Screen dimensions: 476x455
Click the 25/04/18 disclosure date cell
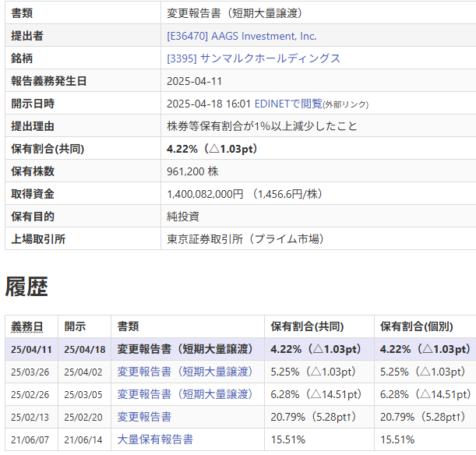click(84, 349)
